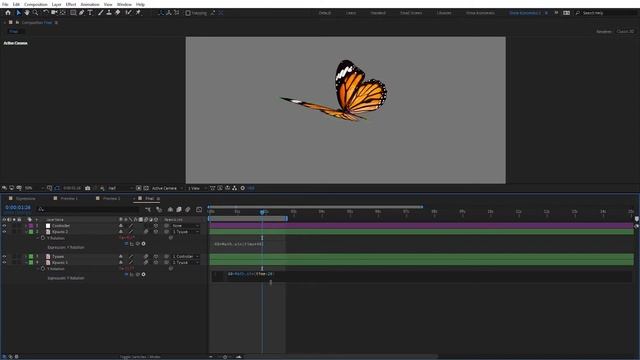Open the Composition menu
This screenshot has height=360, width=640.
tap(36, 4)
